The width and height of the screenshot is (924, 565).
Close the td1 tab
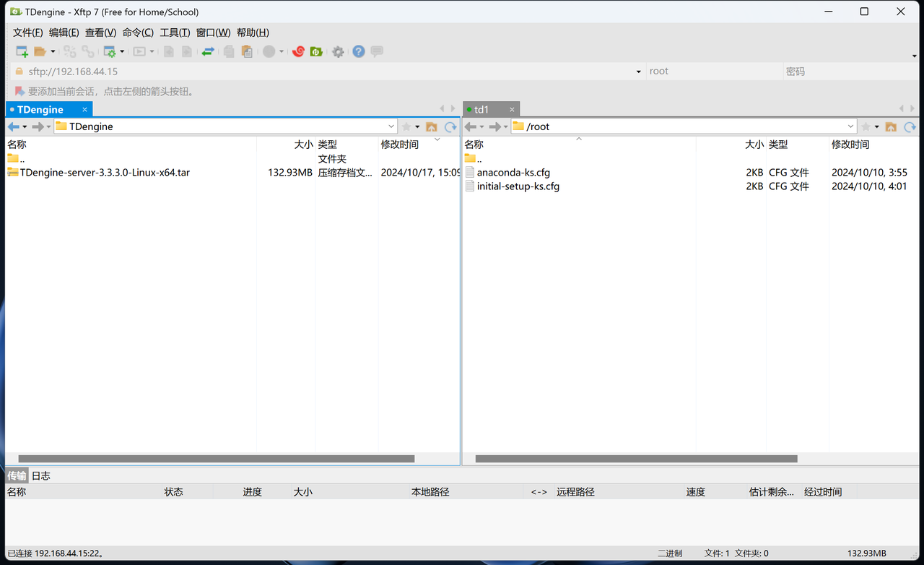(x=513, y=110)
